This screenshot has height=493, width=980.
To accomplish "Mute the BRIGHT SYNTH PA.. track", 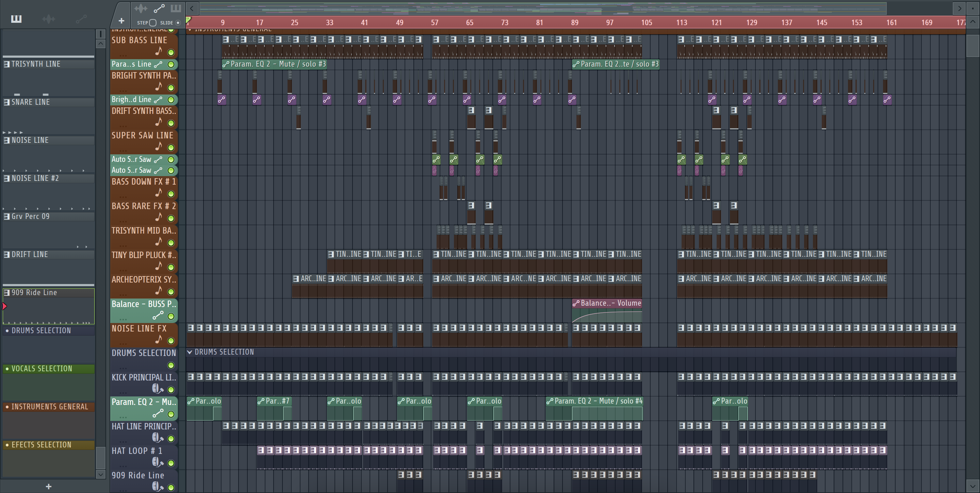I will [171, 88].
